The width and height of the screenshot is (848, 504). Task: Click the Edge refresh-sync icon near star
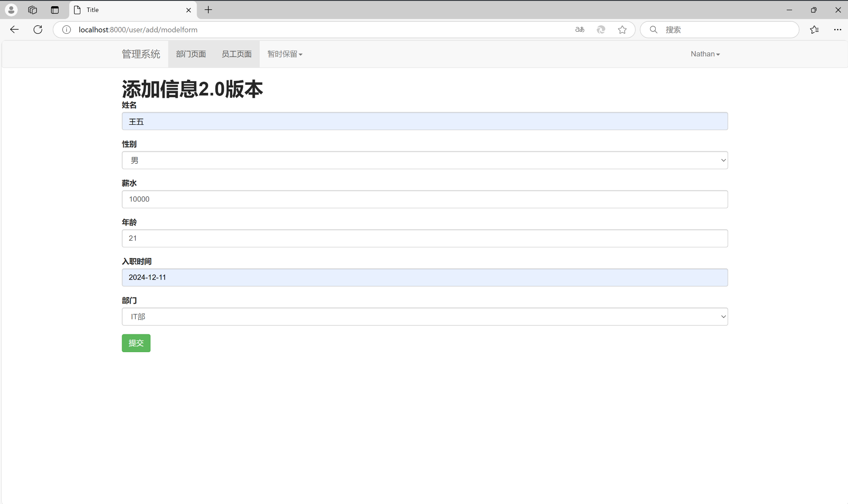pos(601,30)
